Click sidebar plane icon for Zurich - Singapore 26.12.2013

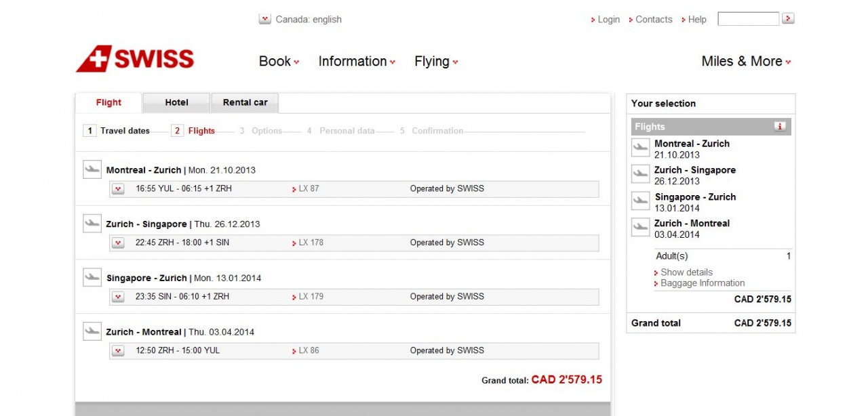click(640, 174)
